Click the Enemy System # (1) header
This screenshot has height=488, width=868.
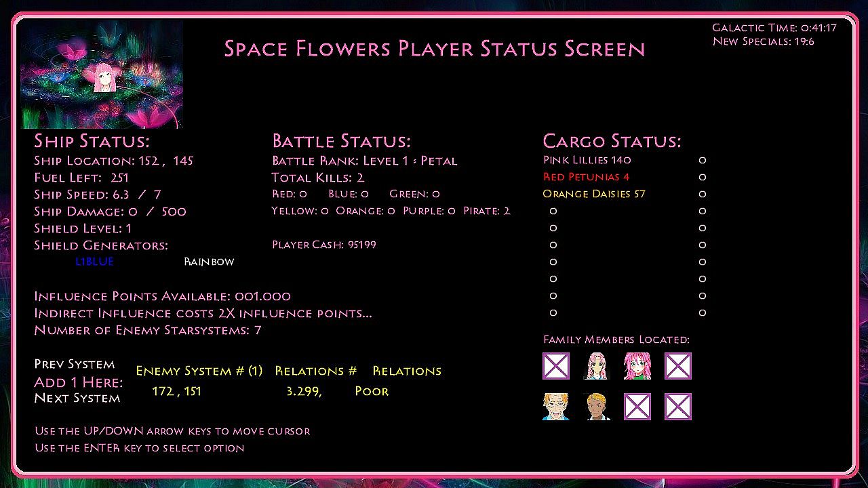coord(199,371)
